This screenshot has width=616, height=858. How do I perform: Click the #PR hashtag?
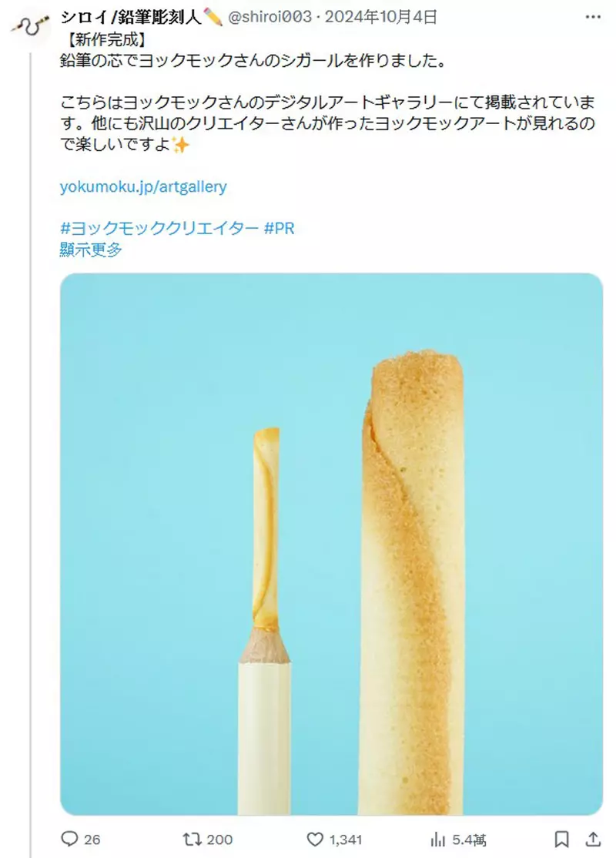point(279,228)
